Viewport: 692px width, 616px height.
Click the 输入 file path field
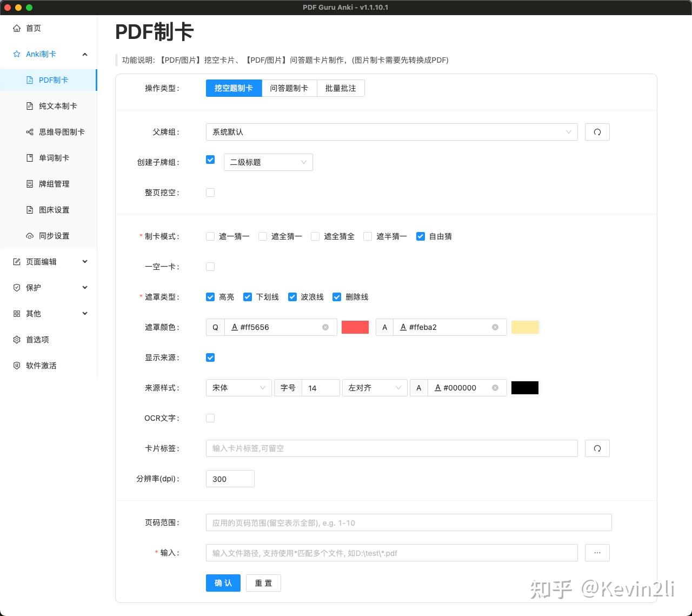[392, 553]
